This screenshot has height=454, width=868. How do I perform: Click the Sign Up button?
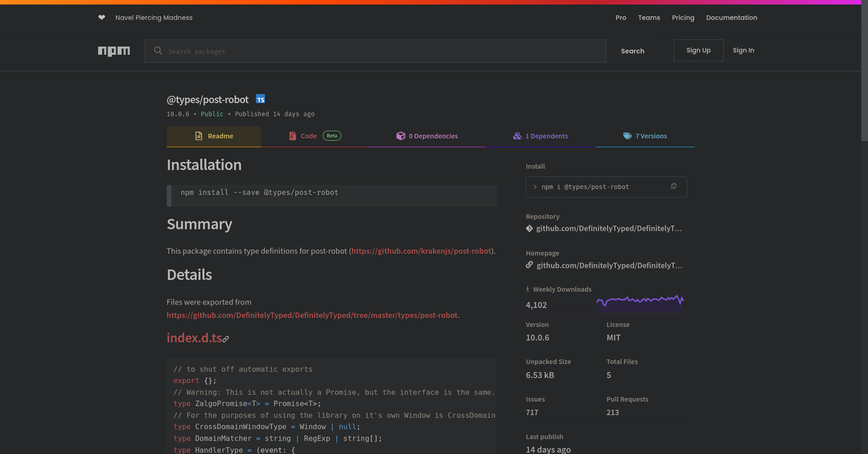(x=698, y=50)
